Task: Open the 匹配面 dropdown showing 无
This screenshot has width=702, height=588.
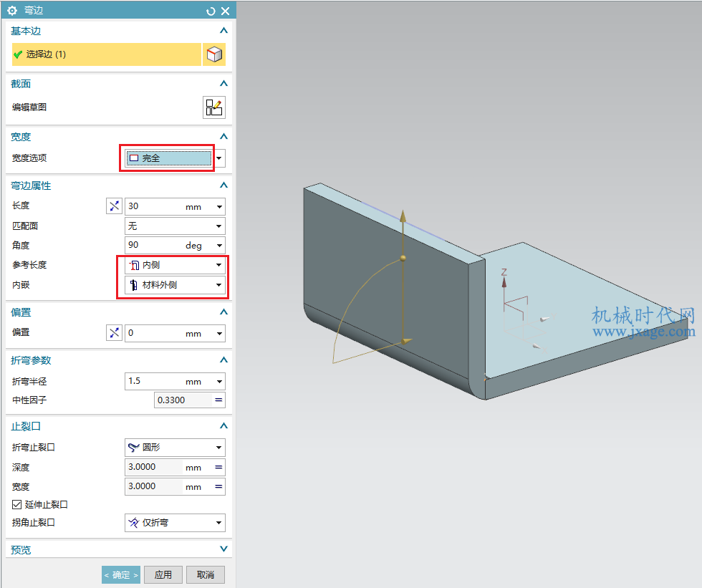Action: click(x=175, y=226)
